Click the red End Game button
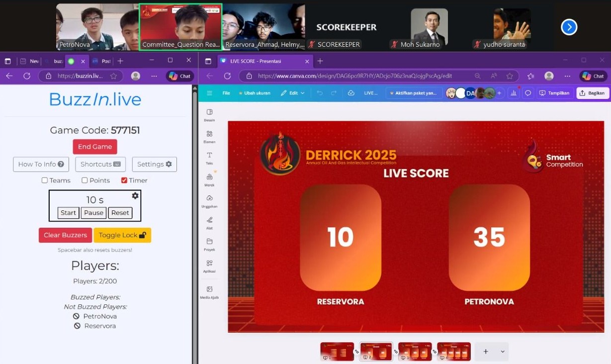The image size is (611, 364). 95,147
